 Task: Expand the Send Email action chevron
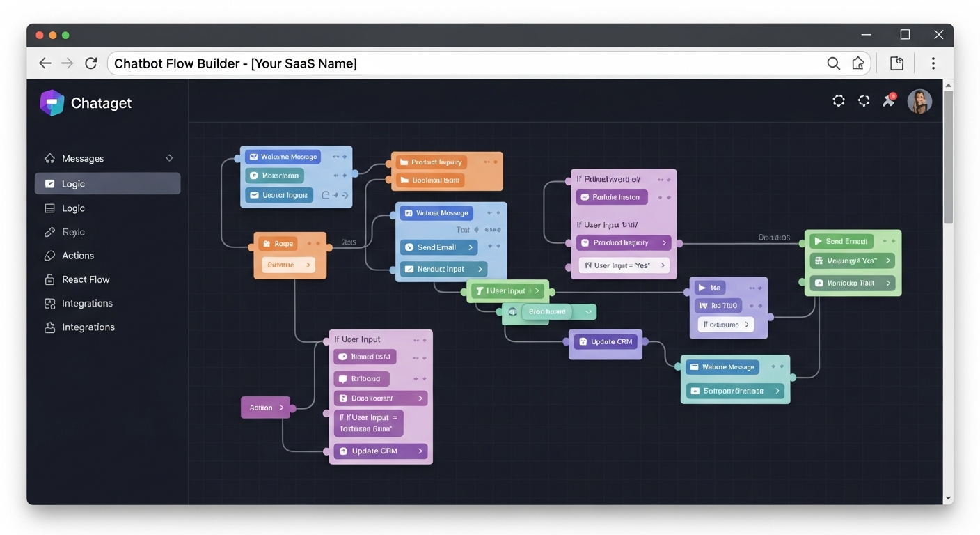[x=472, y=247]
